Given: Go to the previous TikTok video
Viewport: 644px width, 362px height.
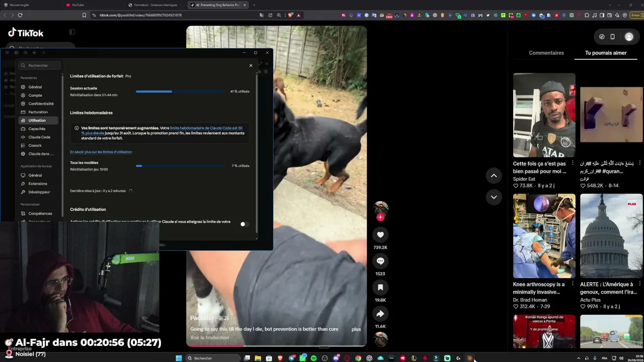Looking at the screenshot, I should click(x=494, y=175).
